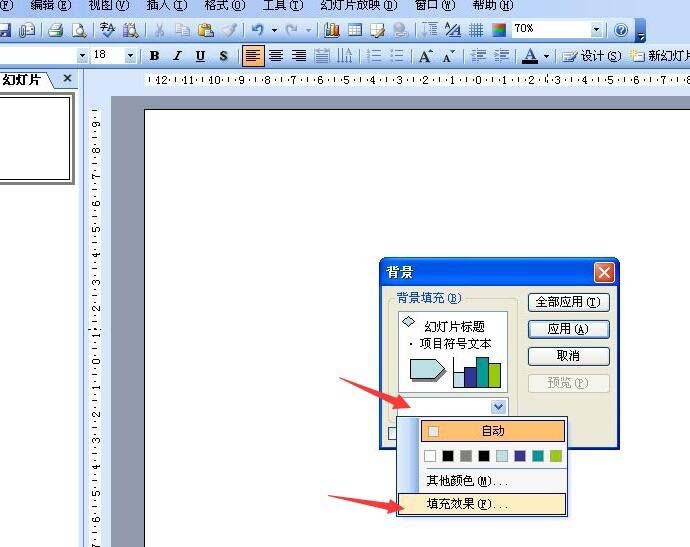The height and width of the screenshot is (547, 690).
Task: Click 设计(S) toolbar button
Action: [592, 56]
